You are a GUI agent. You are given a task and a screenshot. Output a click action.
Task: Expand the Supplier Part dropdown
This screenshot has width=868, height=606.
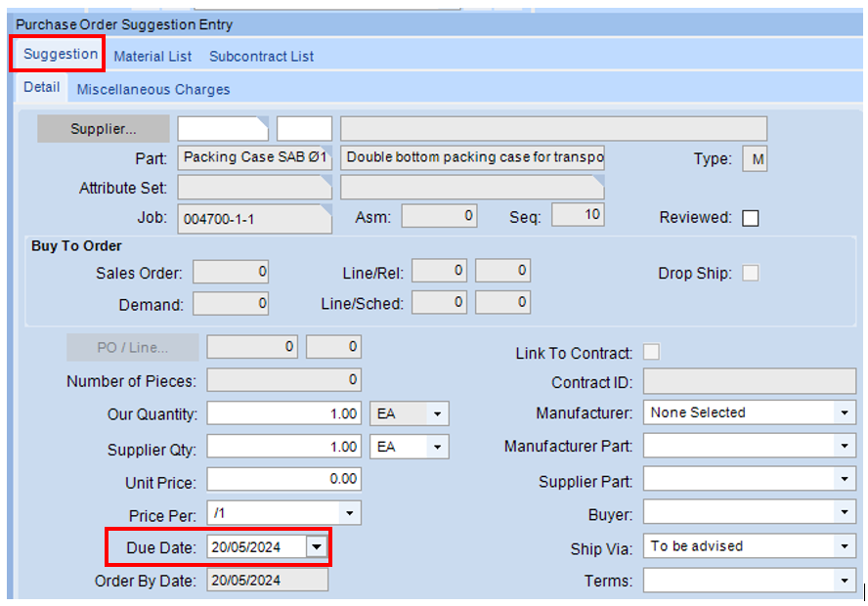[x=846, y=479]
